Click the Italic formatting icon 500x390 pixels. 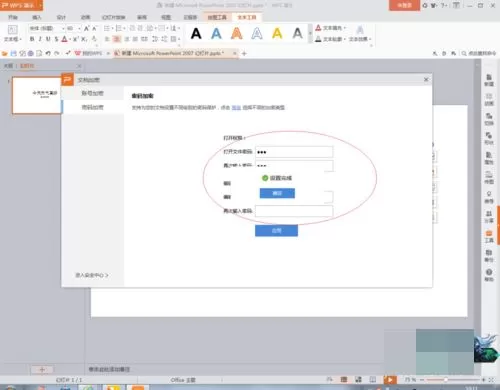tap(40, 39)
